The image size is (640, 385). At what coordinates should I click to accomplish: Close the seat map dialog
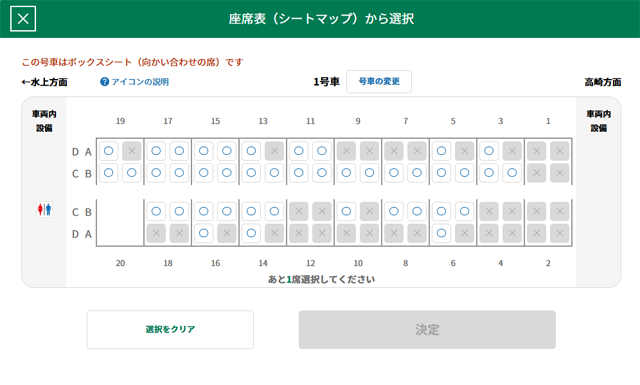tap(23, 19)
